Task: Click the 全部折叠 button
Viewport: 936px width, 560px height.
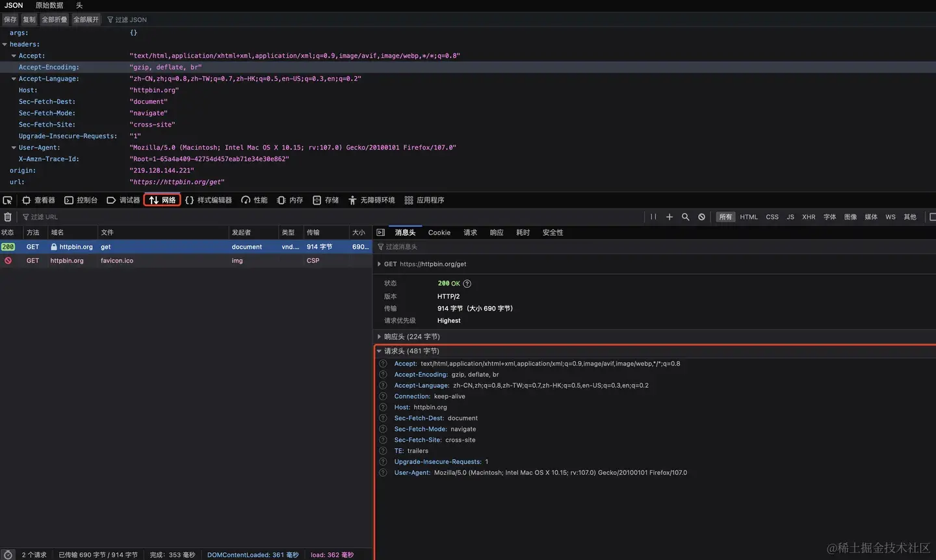Action: click(x=55, y=19)
